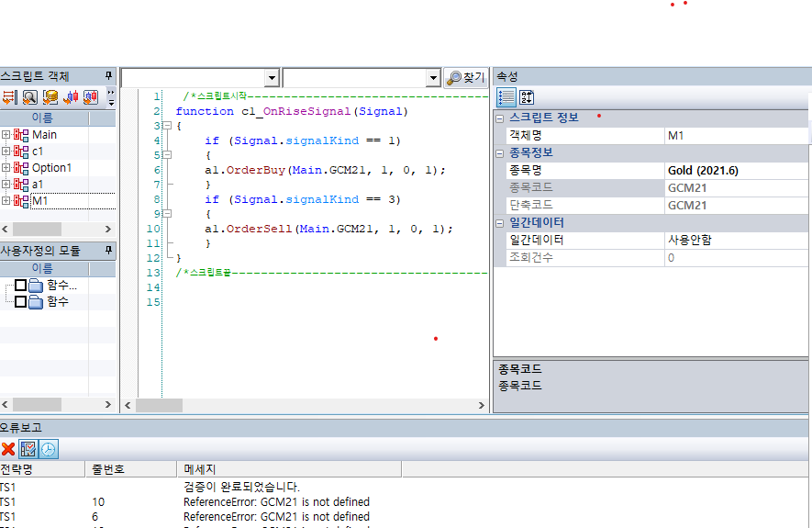This screenshot has width=812, height=528.
Task: Pin the 스크립트 객체 panel
Action: click(108, 76)
